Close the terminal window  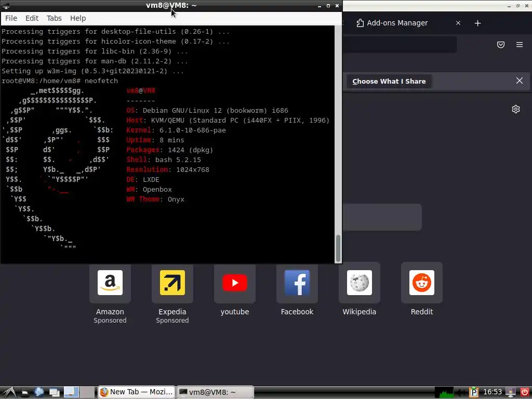[337, 6]
